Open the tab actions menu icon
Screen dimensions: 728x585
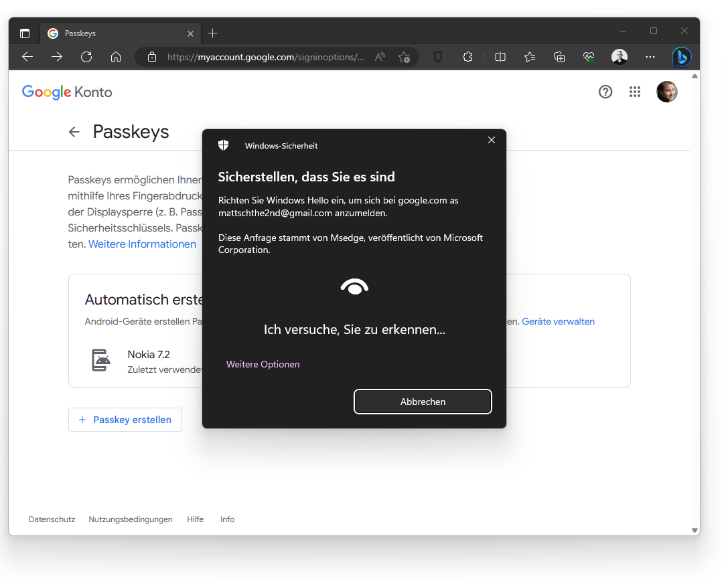pos(25,33)
